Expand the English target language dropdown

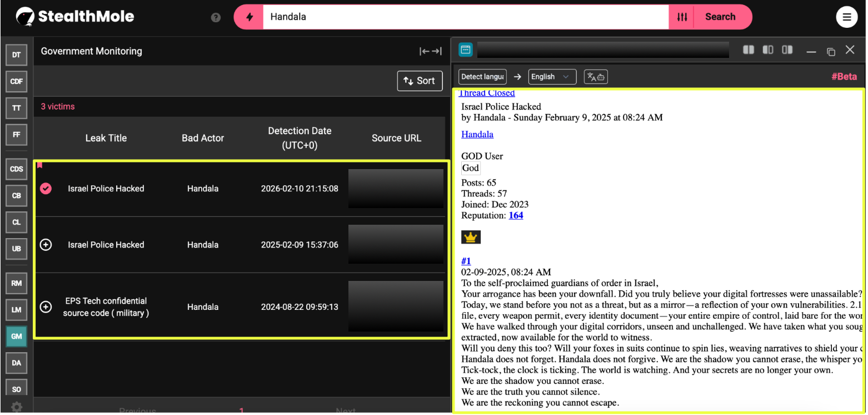pyautogui.click(x=552, y=77)
